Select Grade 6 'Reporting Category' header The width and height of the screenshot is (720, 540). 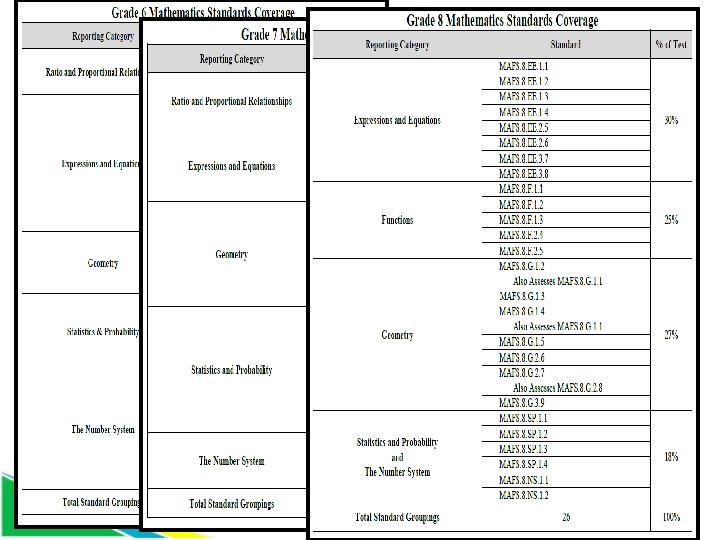pos(103,36)
